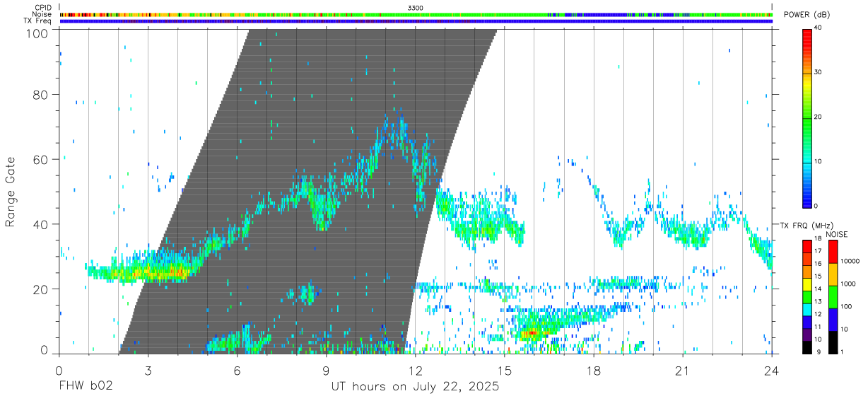
Task: Click the hour 12 tick label
Action: [x=415, y=370]
